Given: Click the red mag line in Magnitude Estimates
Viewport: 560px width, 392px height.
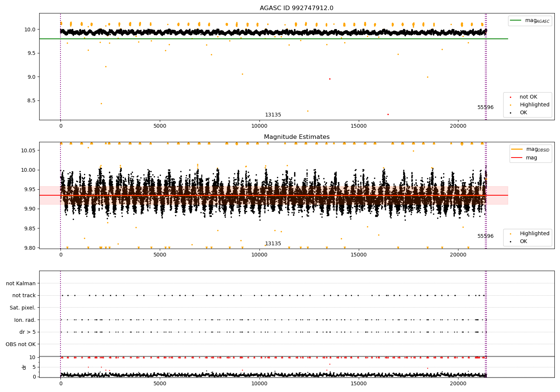Looking at the screenshot, I should (274, 195).
